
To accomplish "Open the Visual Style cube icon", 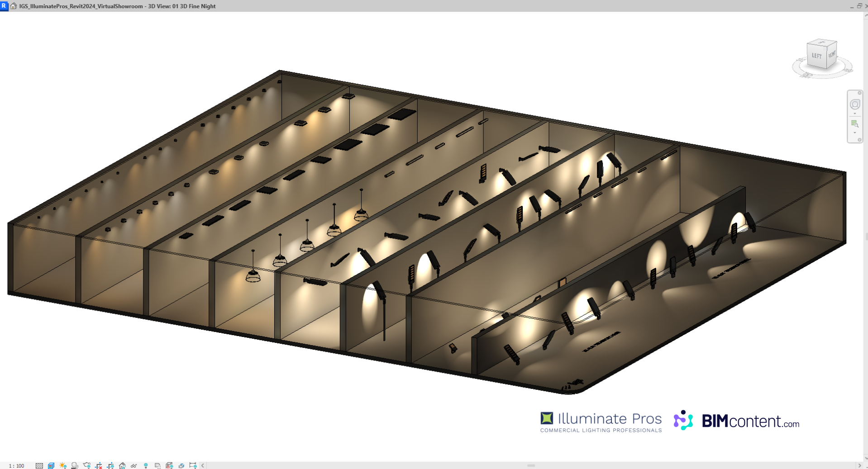I will click(x=51, y=465).
